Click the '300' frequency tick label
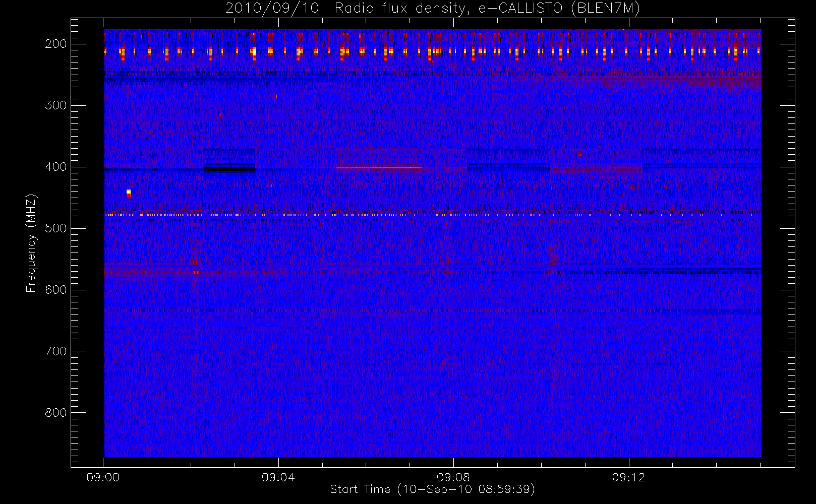Viewport: 816px width, 504px height. [x=56, y=105]
